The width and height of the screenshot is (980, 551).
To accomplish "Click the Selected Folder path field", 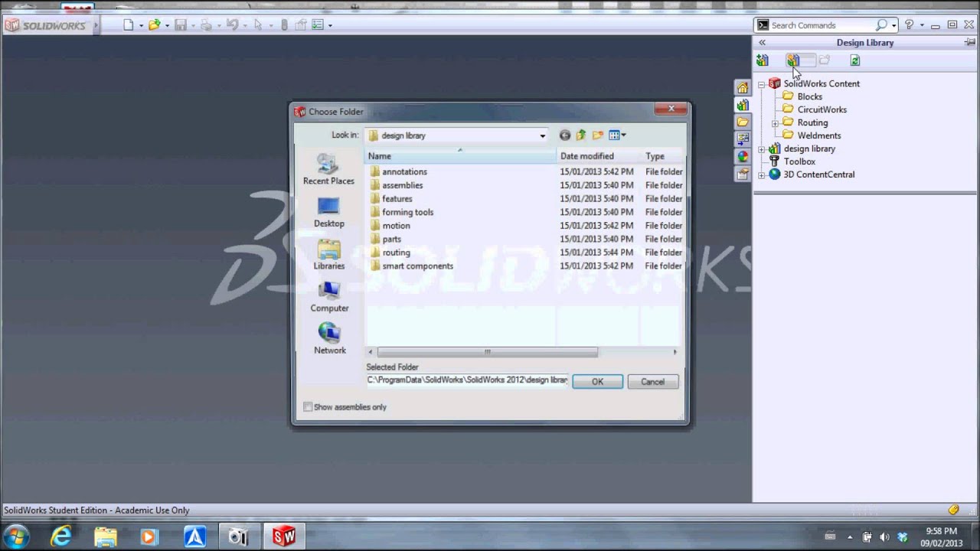I will pos(467,380).
